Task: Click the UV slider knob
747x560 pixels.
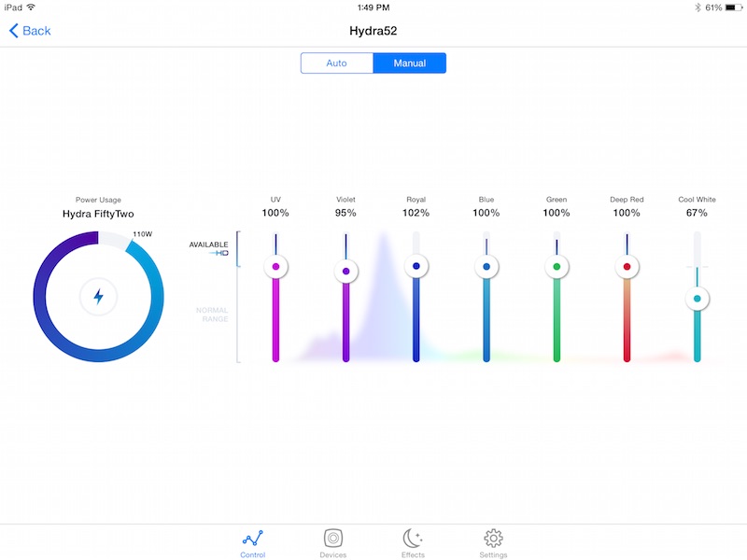Action: tap(275, 267)
